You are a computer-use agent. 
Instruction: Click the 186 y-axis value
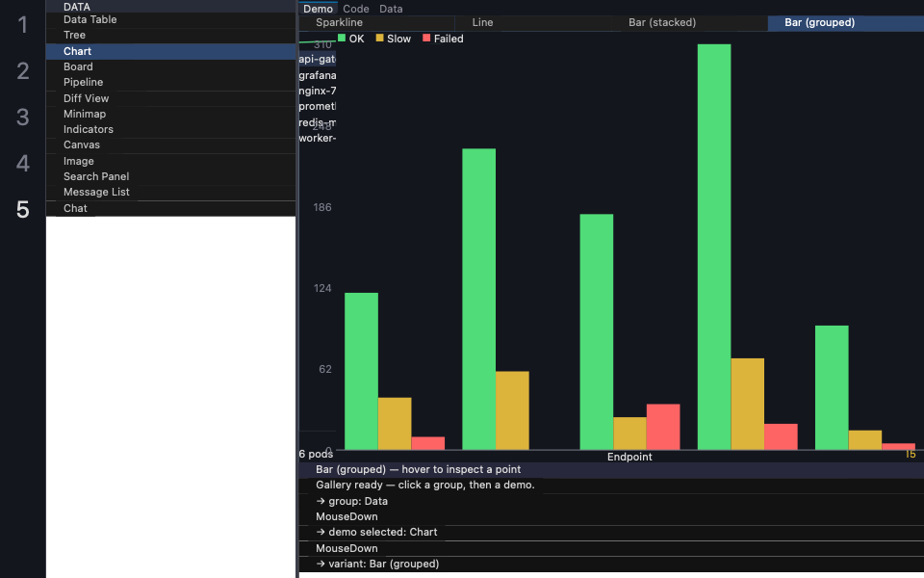(322, 207)
